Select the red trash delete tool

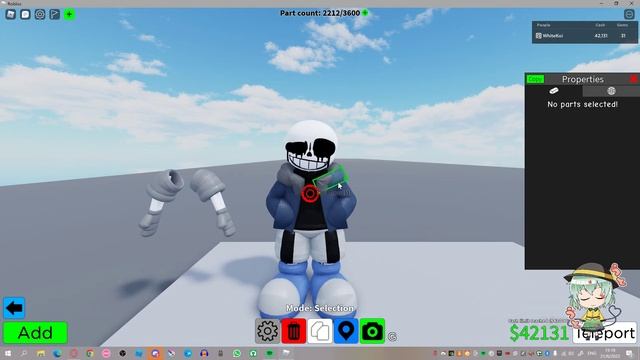[x=293, y=331]
